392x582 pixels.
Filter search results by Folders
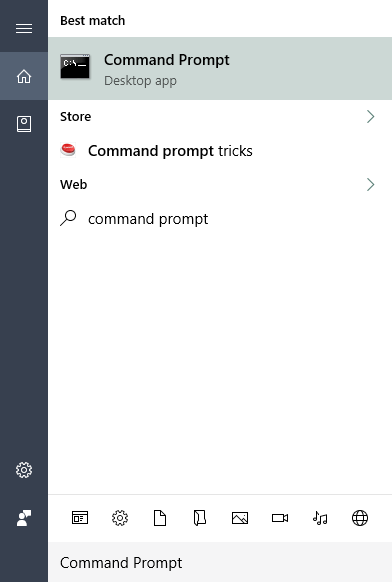click(200, 517)
